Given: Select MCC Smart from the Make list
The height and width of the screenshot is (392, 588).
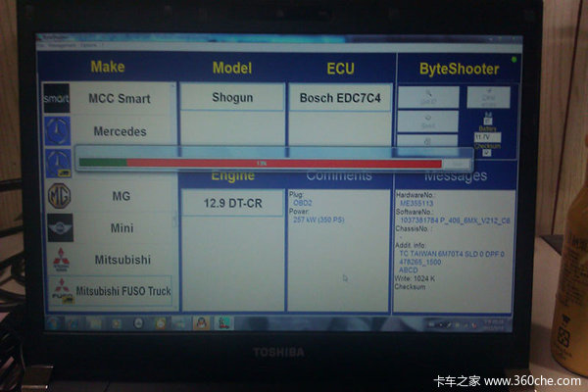Looking at the screenshot, I should tap(120, 98).
